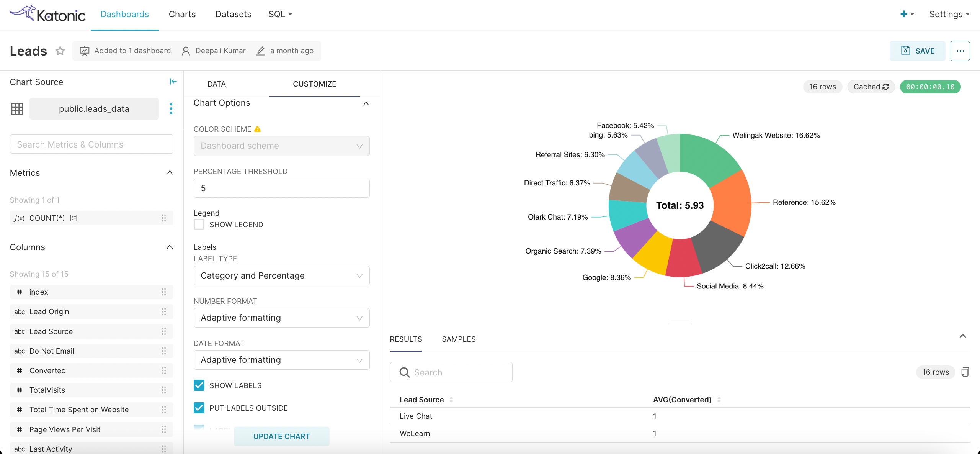Open the three-dot chart actions menu
The width and height of the screenshot is (980, 454).
point(960,51)
